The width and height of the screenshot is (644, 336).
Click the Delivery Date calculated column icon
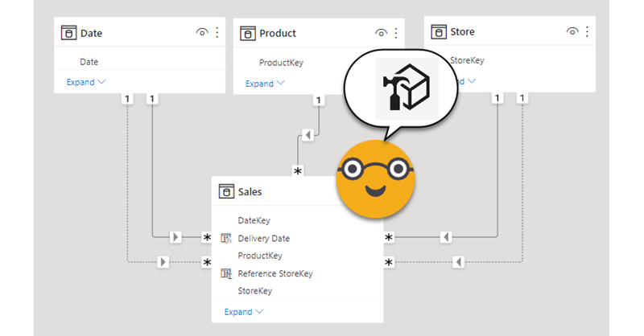(x=226, y=238)
